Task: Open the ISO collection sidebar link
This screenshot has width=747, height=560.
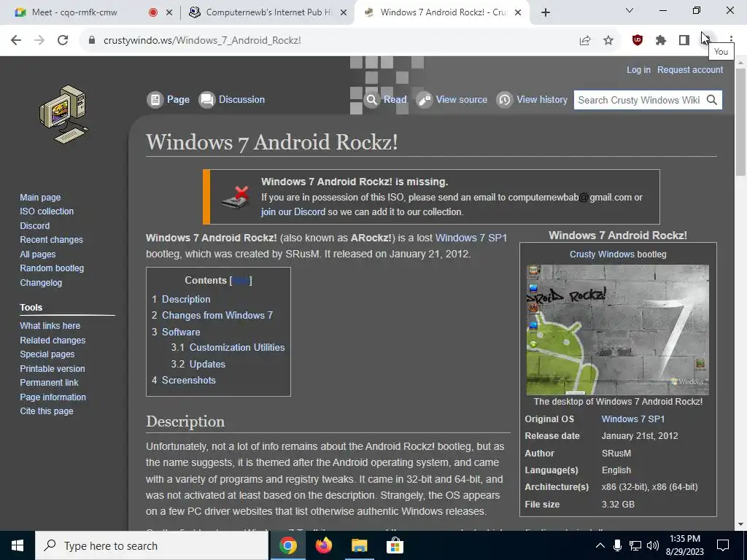Action: coord(47,211)
